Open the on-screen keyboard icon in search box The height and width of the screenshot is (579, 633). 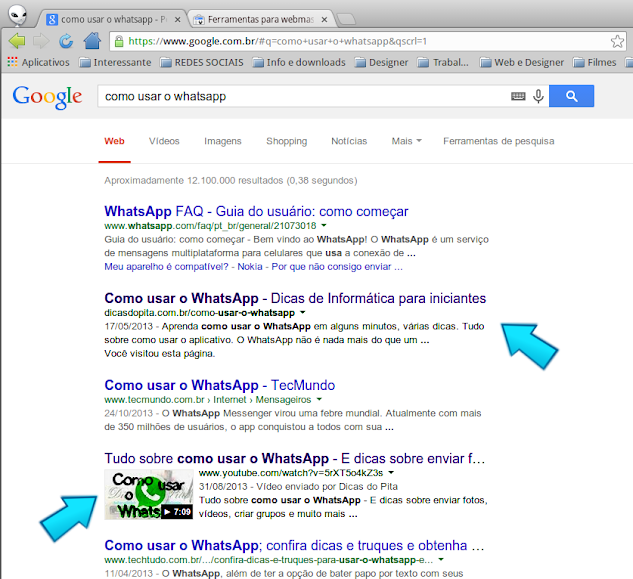coord(518,96)
